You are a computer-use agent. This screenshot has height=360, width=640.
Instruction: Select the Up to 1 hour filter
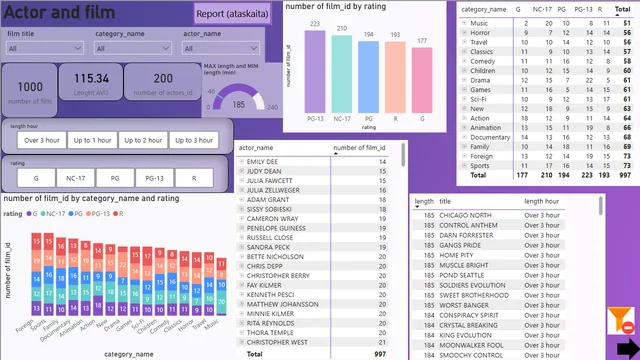[92, 140]
